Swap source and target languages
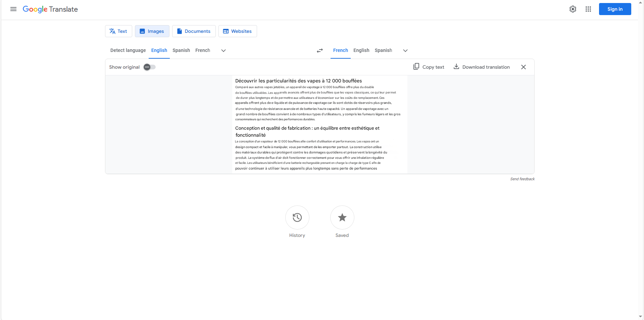 pos(319,51)
